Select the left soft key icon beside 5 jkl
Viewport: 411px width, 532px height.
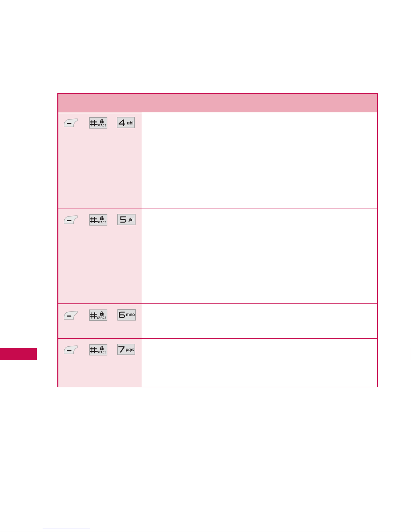click(x=71, y=220)
